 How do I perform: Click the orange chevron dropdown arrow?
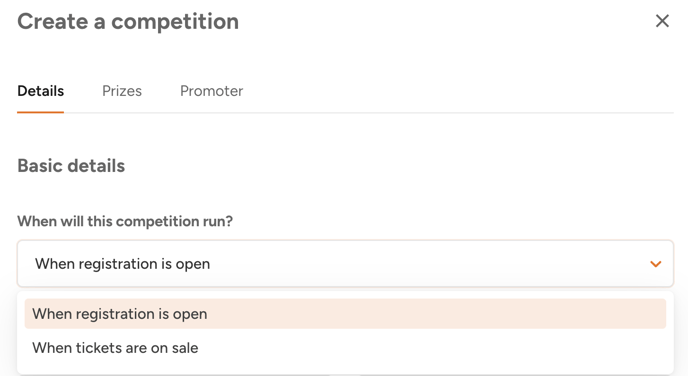656,264
